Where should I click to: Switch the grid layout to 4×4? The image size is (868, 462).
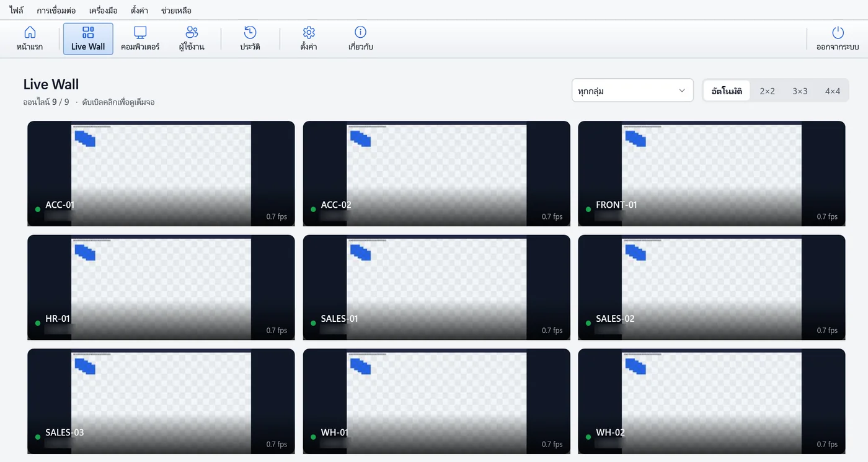833,91
